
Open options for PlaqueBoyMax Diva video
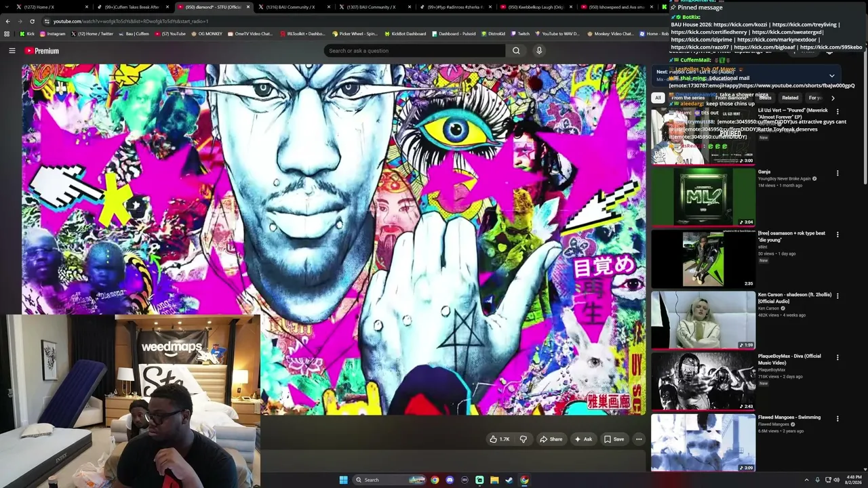coord(837,357)
